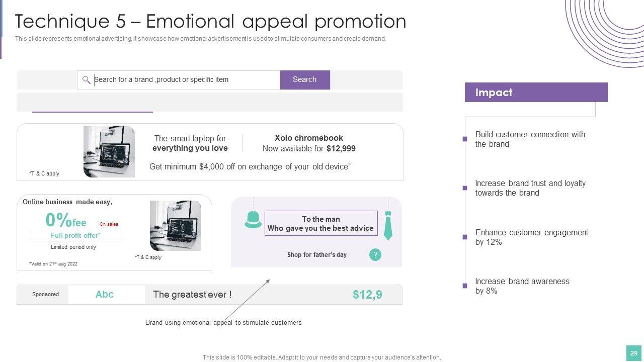Click bullet beside Increase brand awareness

(x=465, y=286)
